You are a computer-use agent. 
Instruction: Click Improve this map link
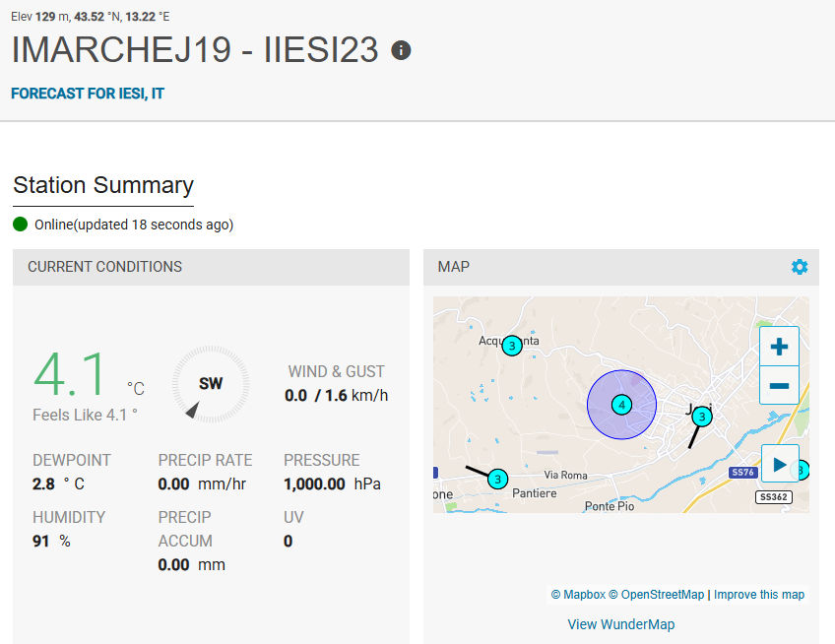pos(758,595)
